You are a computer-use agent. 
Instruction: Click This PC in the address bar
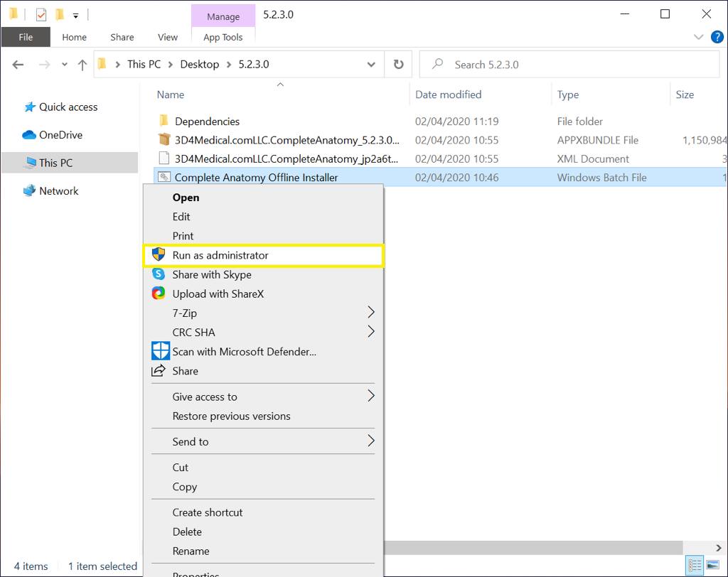pos(144,65)
